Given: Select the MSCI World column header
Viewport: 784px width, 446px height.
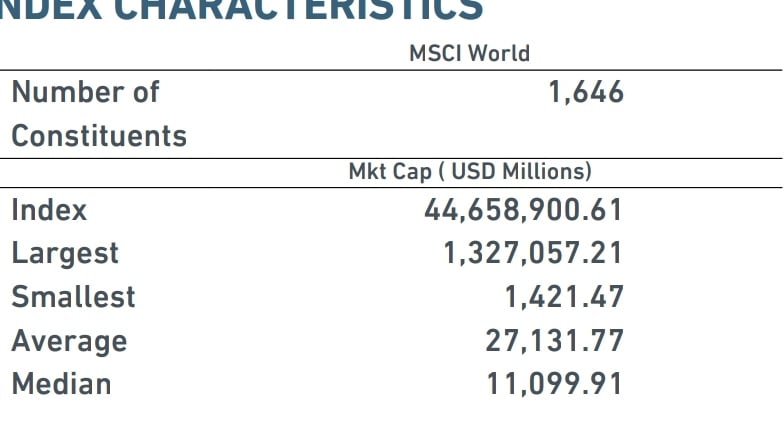Looking at the screenshot, I should (x=470, y=54).
